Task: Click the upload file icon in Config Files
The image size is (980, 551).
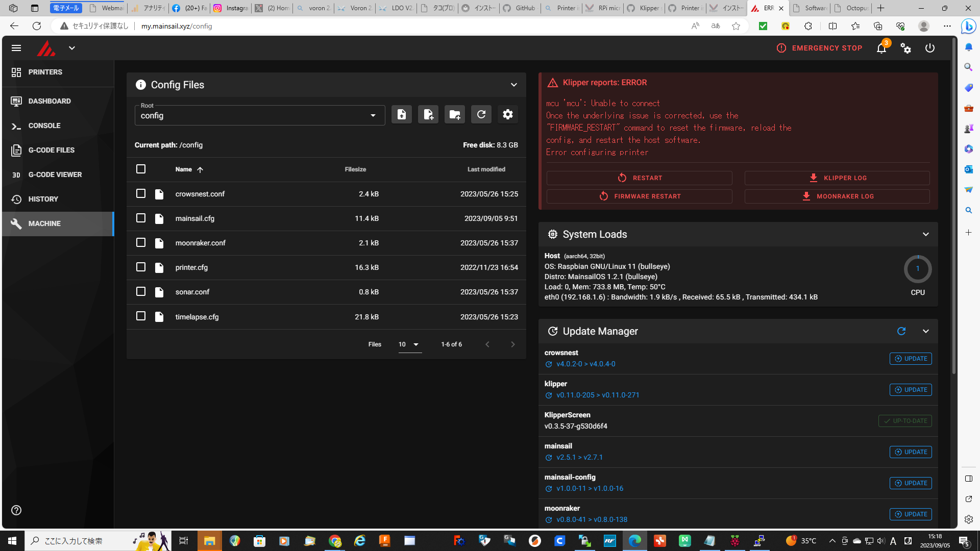Action: 402,115
